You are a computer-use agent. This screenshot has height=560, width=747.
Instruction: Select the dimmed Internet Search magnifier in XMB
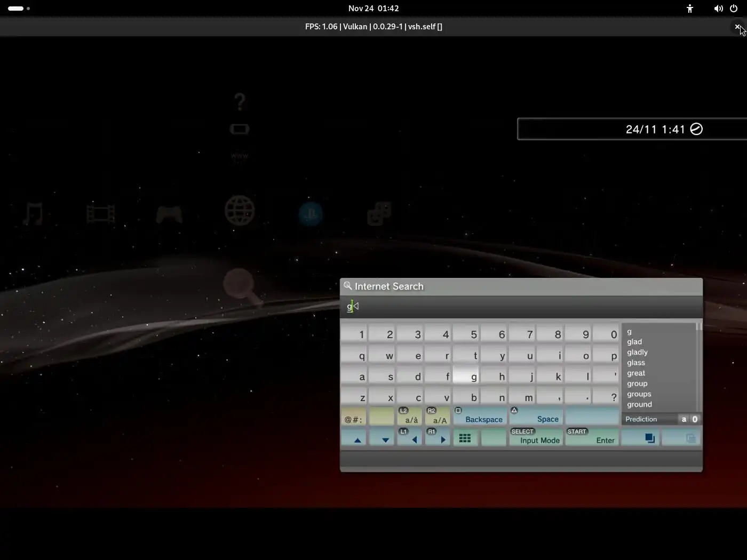[242, 286]
